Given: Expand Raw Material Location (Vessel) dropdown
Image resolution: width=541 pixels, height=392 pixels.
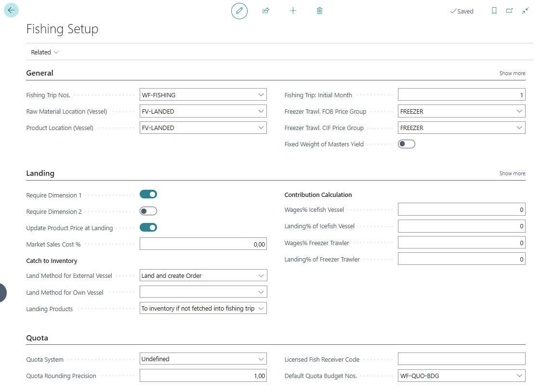Looking at the screenshot, I should (x=261, y=111).
